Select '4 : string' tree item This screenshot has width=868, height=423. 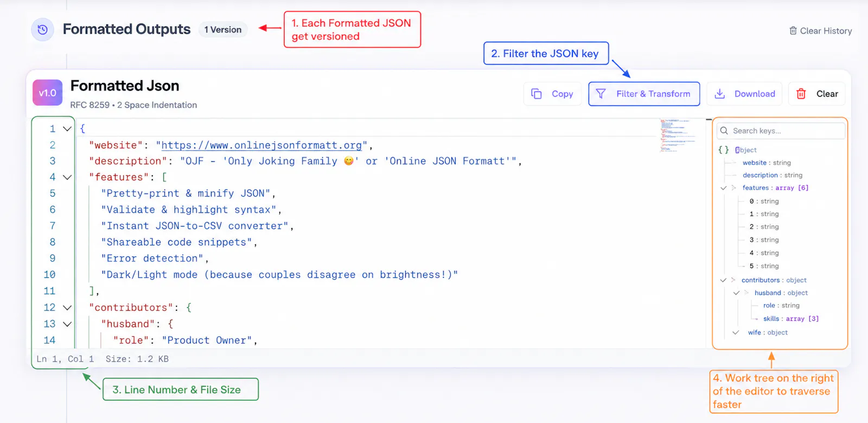[764, 253]
